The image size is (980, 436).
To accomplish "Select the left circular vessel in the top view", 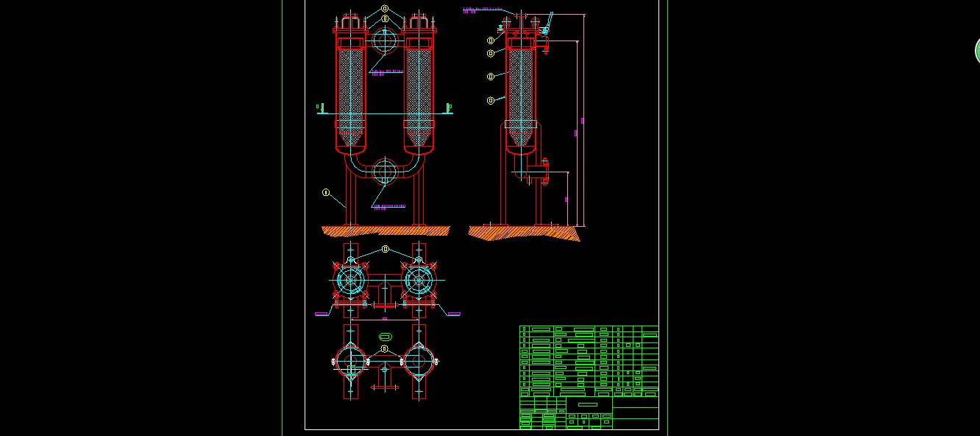I will pyautogui.click(x=351, y=280).
